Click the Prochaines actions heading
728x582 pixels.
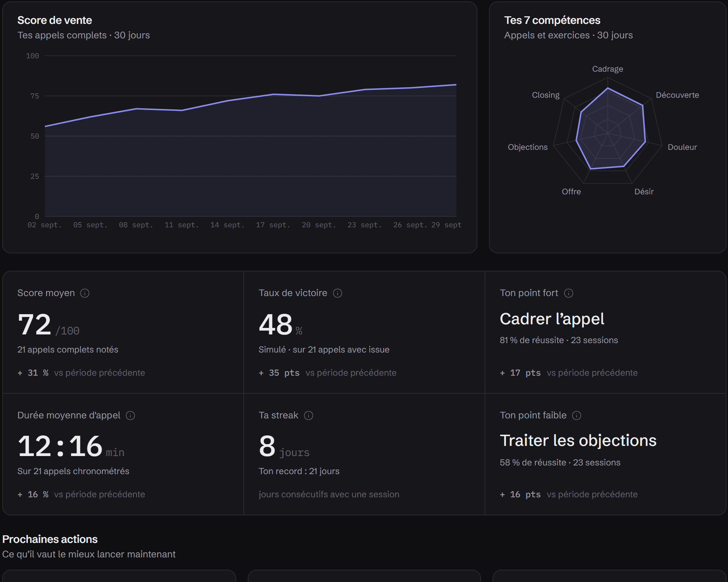coord(50,539)
